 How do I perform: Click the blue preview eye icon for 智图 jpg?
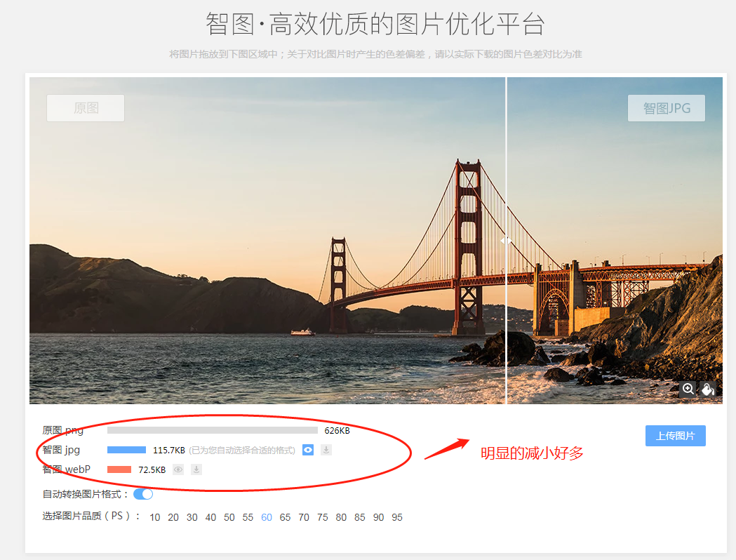point(307,450)
